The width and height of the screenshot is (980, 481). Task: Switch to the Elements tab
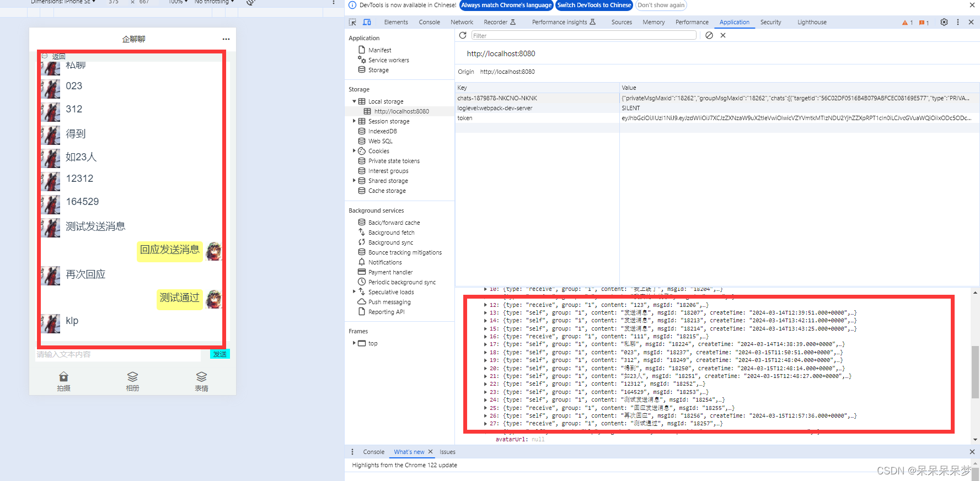click(x=396, y=23)
